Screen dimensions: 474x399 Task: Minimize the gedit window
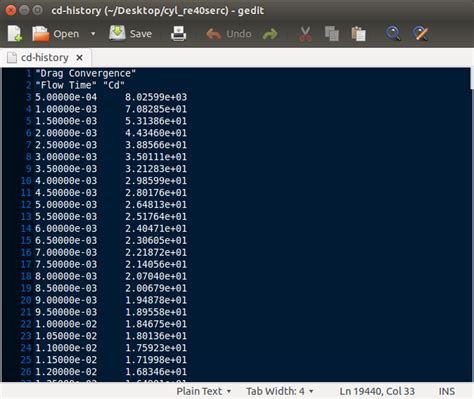24,10
